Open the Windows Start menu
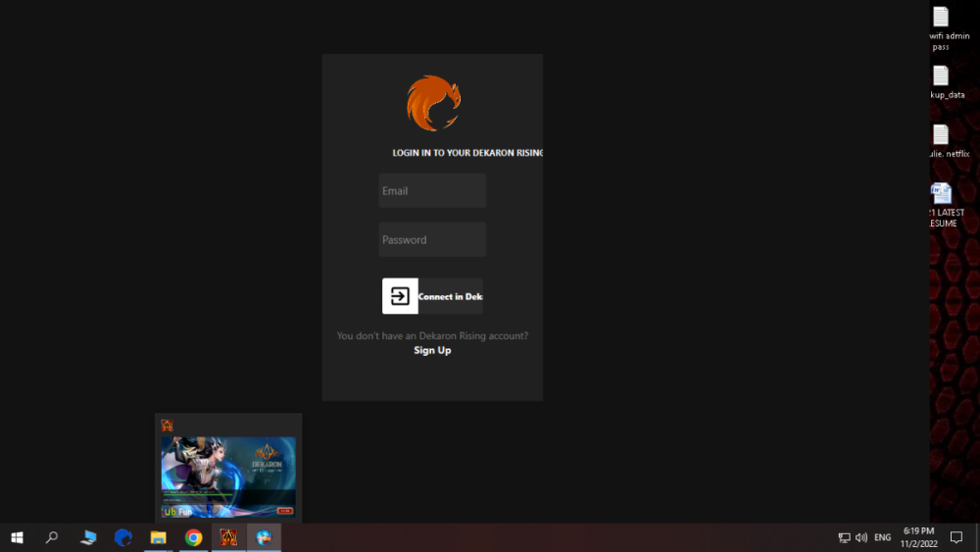Image resolution: width=980 pixels, height=552 pixels. pyautogui.click(x=17, y=537)
